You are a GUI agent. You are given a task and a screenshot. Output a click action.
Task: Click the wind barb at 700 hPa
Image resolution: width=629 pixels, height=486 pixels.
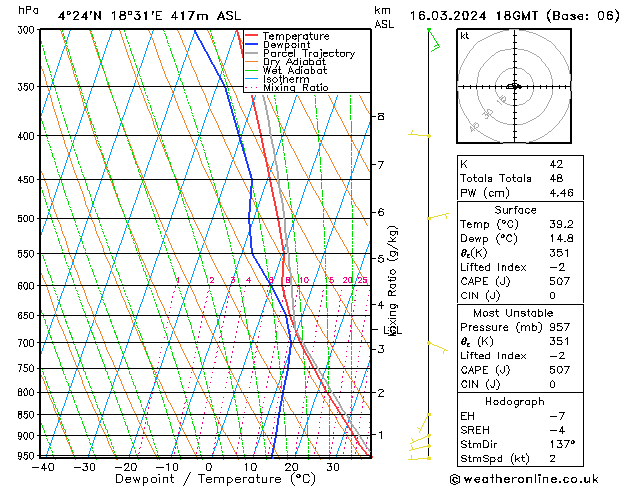click(437, 348)
